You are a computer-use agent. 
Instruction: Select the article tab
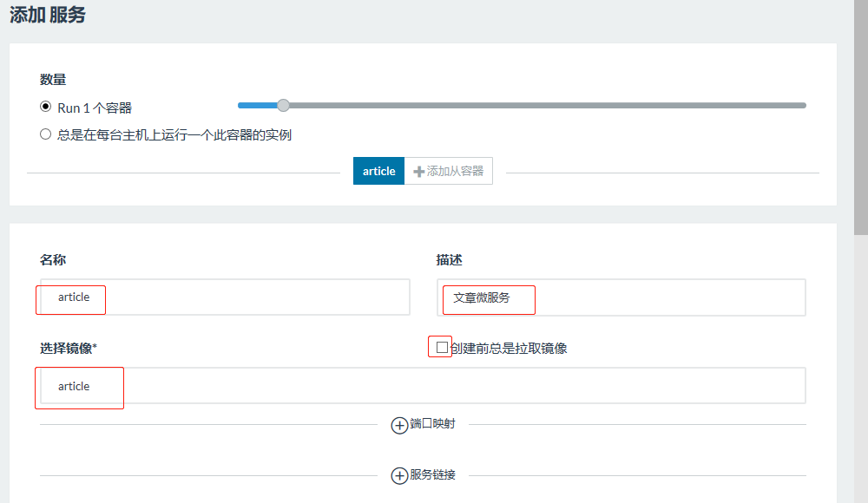click(378, 170)
